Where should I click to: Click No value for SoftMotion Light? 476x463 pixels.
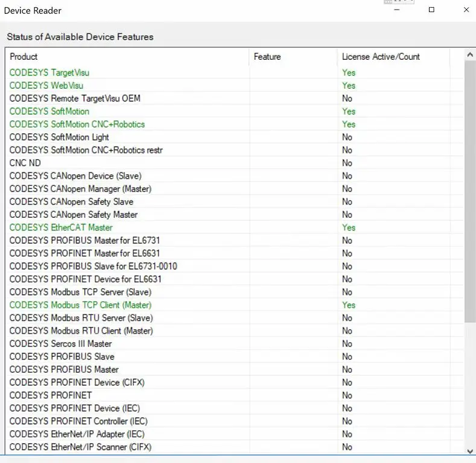click(x=347, y=137)
